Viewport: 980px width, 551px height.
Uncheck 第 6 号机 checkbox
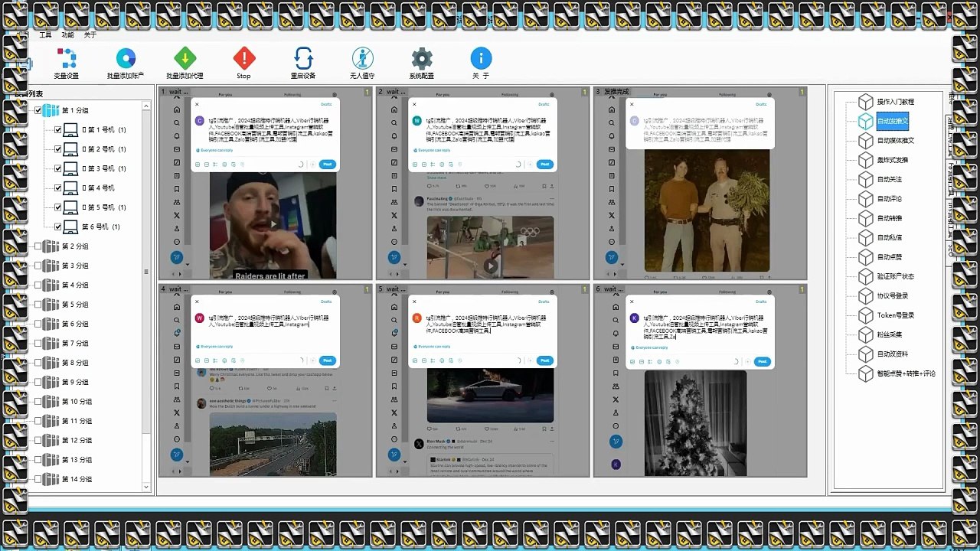(58, 227)
